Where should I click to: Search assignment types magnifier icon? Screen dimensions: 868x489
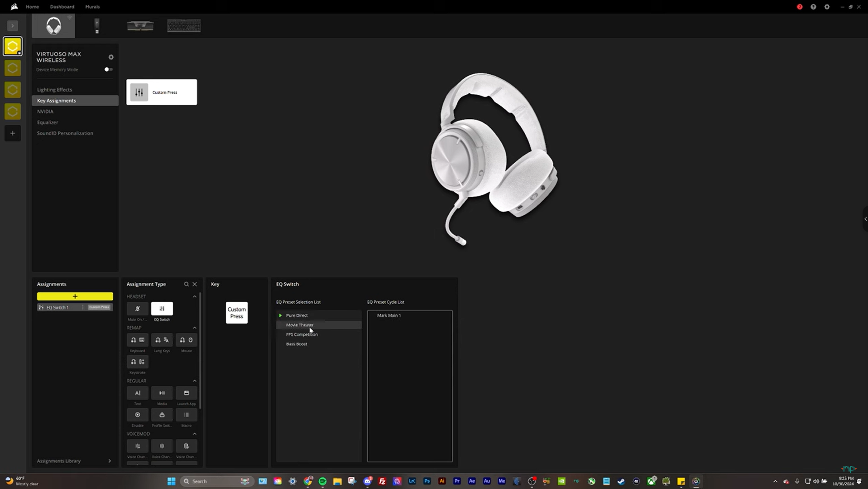tap(186, 284)
